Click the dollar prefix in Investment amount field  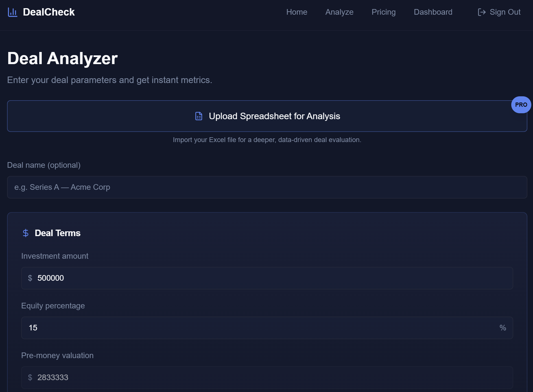pyautogui.click(x=30, y=278)
